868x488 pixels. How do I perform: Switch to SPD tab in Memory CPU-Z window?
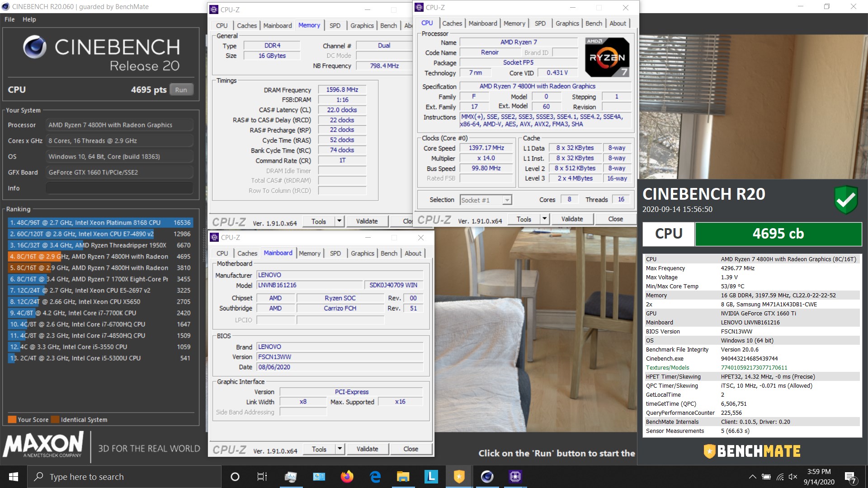(x=335, y=26)
